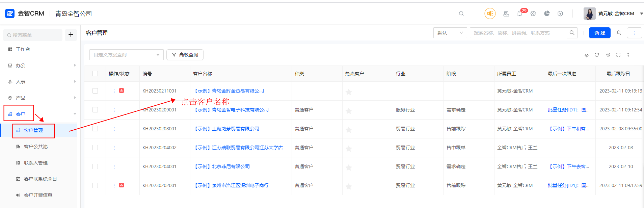Open row actions menu for KH20230211001
The image size is (644, 208).
[114, 91]
